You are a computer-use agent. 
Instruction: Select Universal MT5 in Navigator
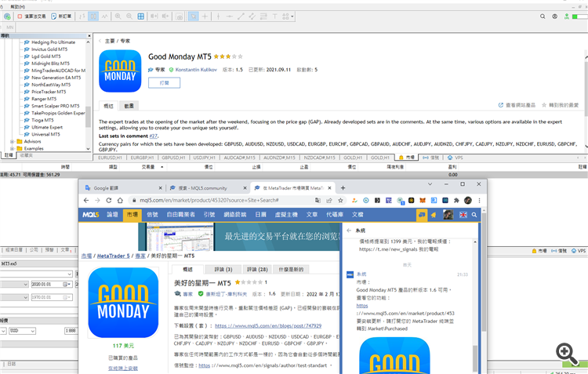pos(45,134)
